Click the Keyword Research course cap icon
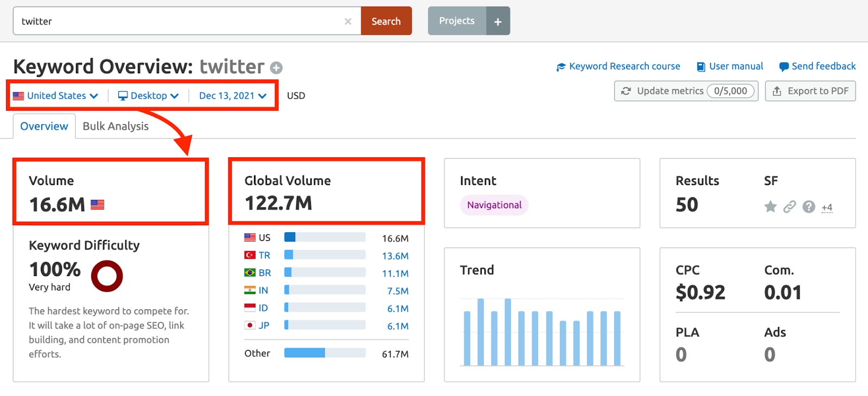This screenshot has height=396, width=868. (x=561, y=67)
